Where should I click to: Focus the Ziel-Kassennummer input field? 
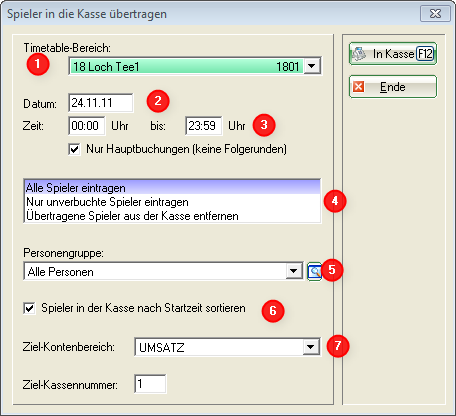point(150,384)
